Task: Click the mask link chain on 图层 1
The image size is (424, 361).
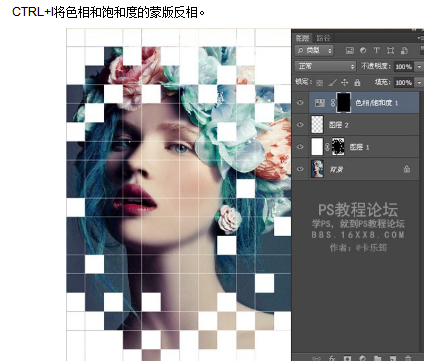Action: click(327, 147)
